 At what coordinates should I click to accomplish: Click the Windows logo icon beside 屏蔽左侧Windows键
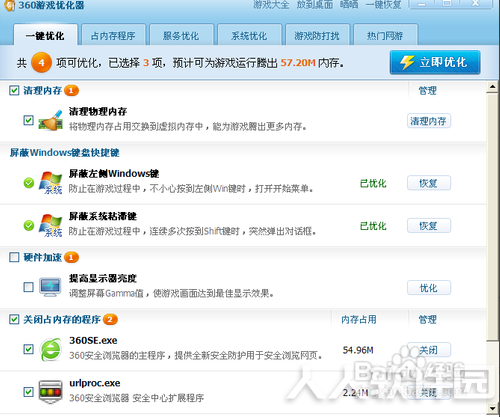[51, 182]
